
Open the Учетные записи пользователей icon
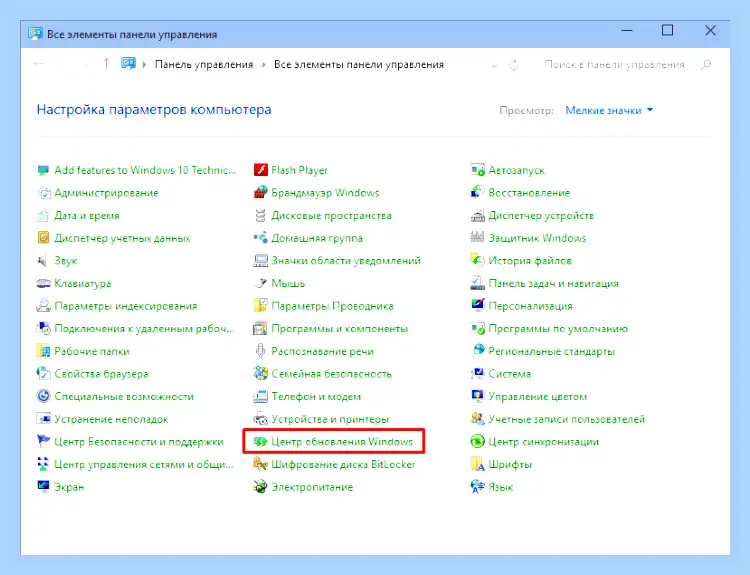477,419
